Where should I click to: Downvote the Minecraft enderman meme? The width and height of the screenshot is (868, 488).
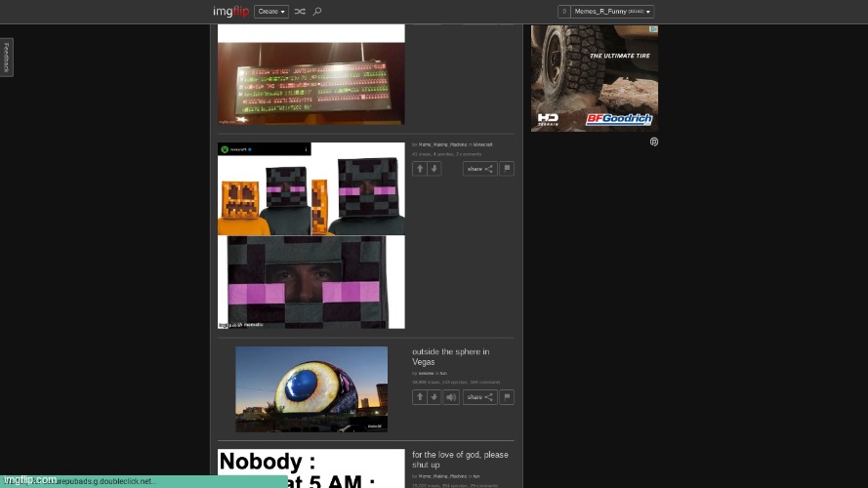coord(434,169)
